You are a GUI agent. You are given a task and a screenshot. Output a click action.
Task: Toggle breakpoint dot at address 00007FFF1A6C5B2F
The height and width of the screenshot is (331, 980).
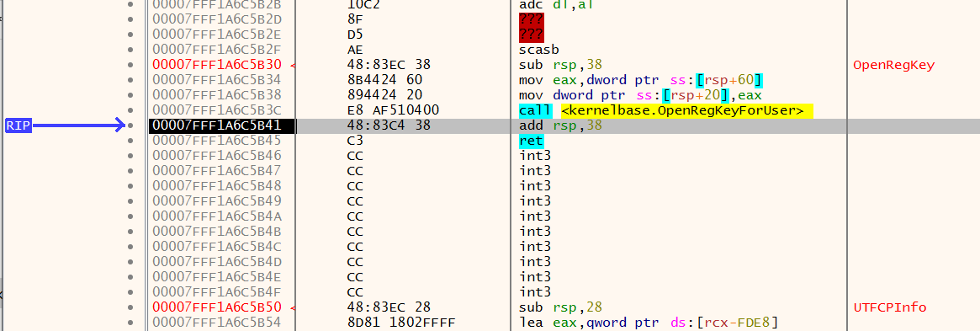(130, 50)
